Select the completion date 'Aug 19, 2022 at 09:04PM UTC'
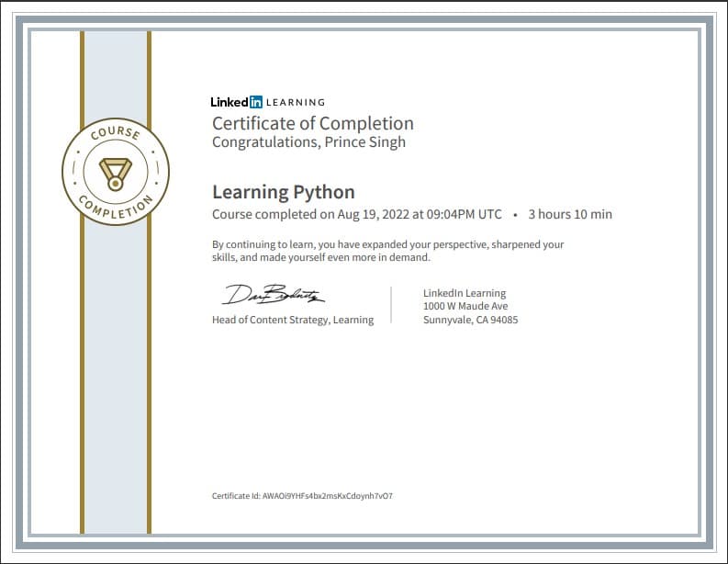The width and height of the screenshot is (728, 564). [420, 214]
